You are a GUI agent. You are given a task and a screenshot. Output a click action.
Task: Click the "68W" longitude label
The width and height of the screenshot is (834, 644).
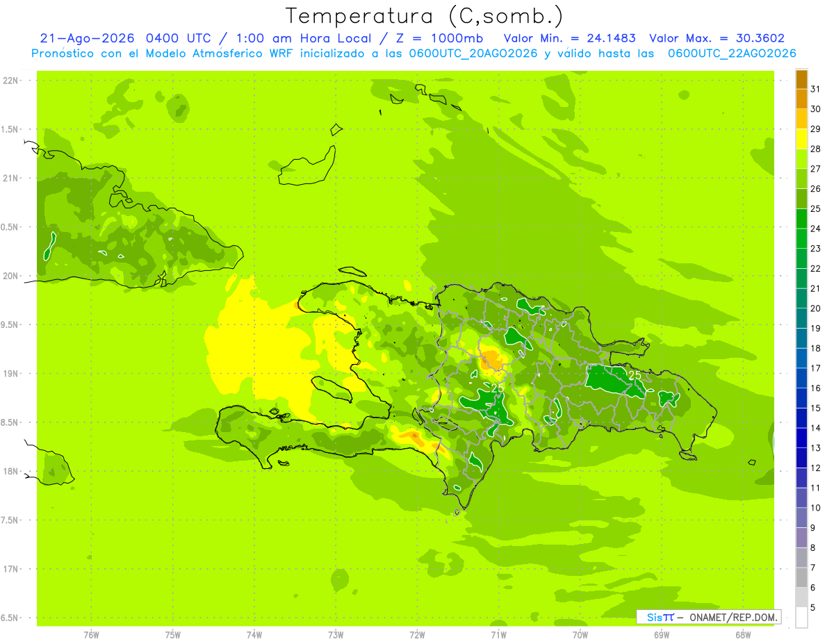point(743,635)
